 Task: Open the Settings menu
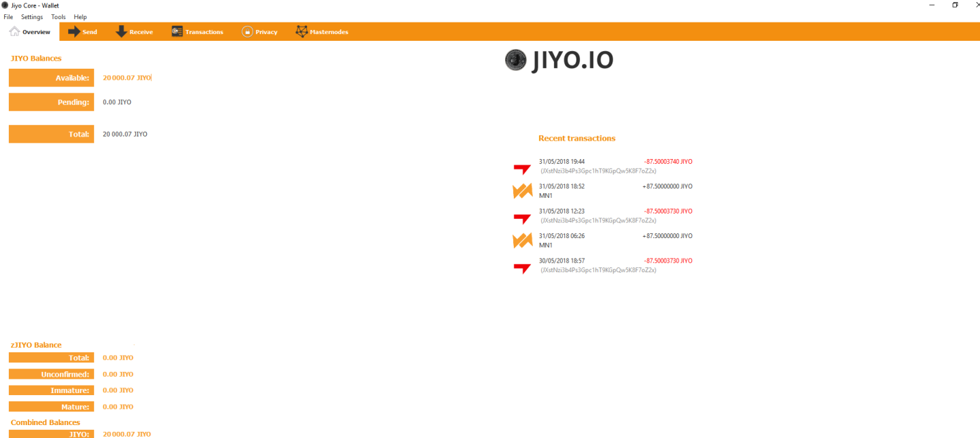click(x=31, y=17)
